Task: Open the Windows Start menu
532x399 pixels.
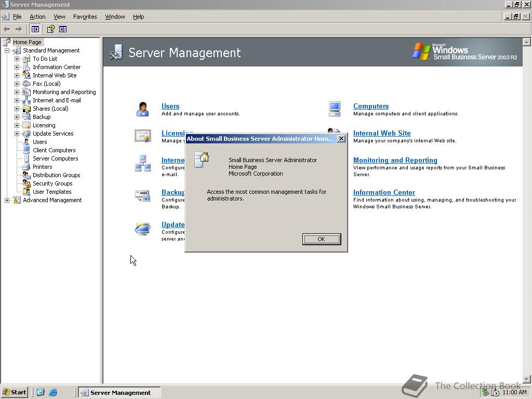Action: pos(14,392)
